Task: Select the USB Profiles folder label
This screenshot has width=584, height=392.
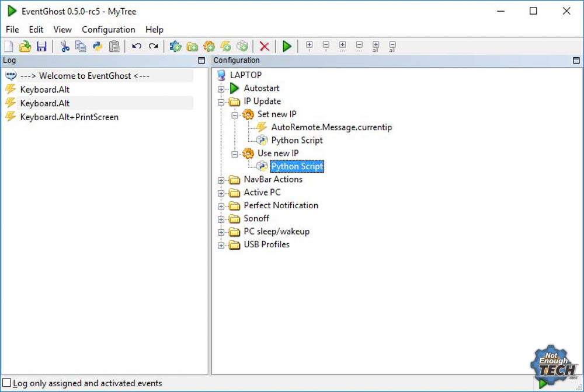Action: tap(266, 244)
